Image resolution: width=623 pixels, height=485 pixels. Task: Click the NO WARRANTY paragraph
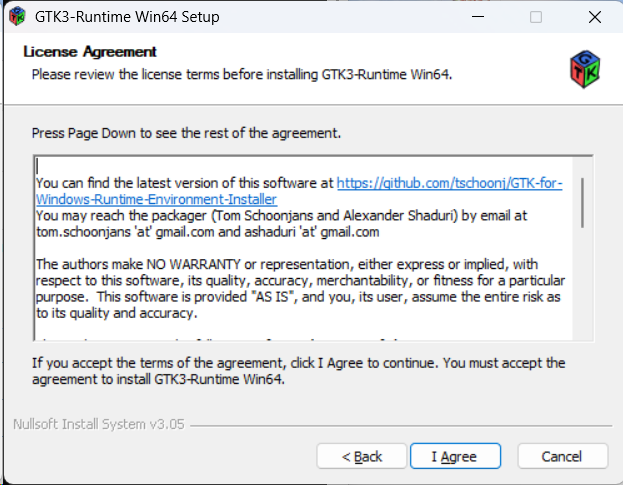(x=300, y=289)
